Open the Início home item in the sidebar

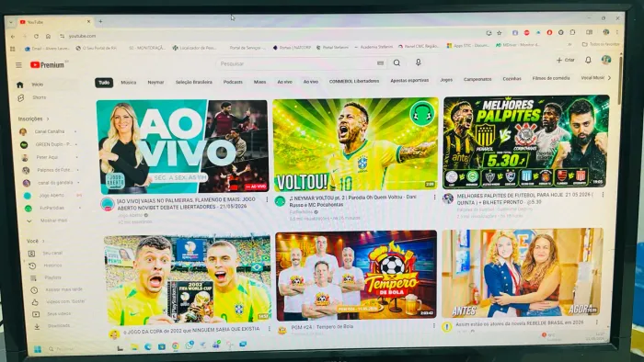(48, 85)
